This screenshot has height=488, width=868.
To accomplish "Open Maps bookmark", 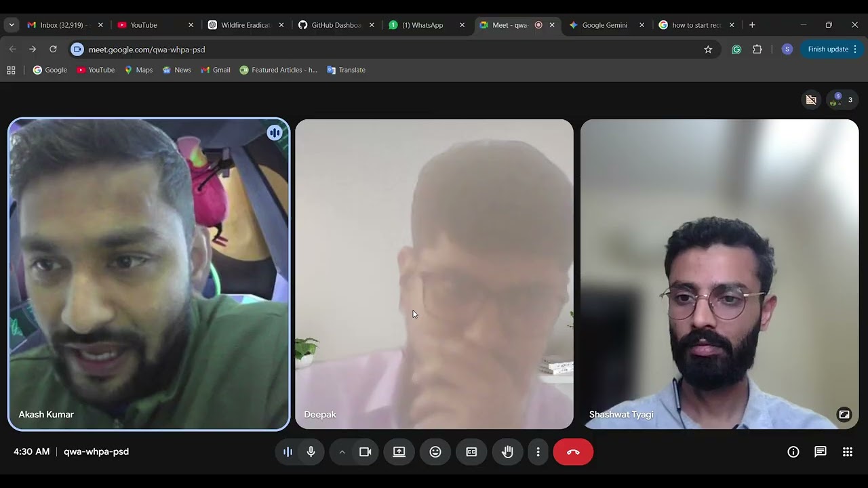I will pyautogui.click(x=138, y=70).
